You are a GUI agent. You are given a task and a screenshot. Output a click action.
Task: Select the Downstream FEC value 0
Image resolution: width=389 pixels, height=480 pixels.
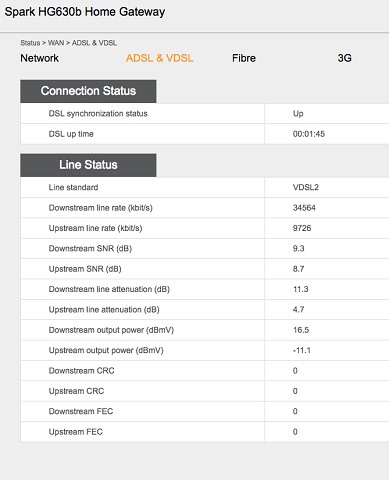(295, 411)
